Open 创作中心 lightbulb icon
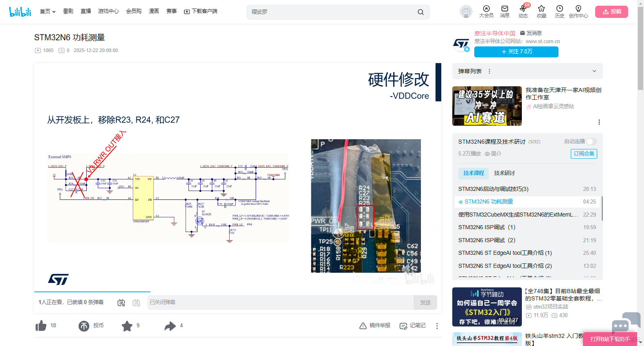644x346 pixels. [x=578, y=12]
